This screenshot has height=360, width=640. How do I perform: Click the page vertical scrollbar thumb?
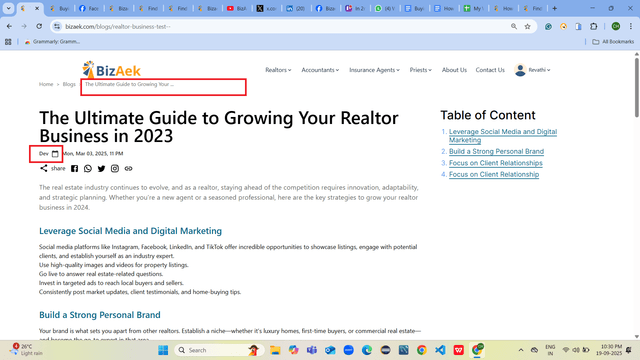tap(636, 87)
